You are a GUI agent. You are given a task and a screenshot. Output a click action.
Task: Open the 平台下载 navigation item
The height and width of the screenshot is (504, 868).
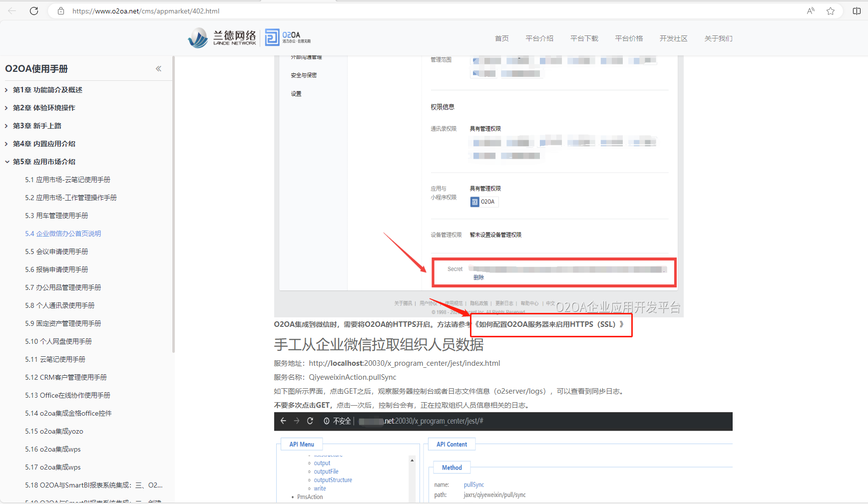[x=584, y=38]
